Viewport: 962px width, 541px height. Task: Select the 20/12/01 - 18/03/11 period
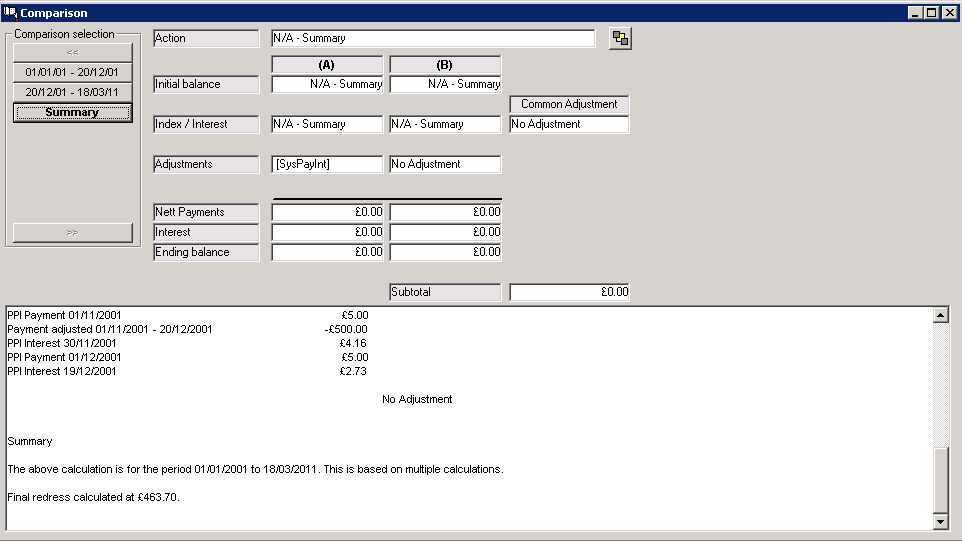point(72,92)
